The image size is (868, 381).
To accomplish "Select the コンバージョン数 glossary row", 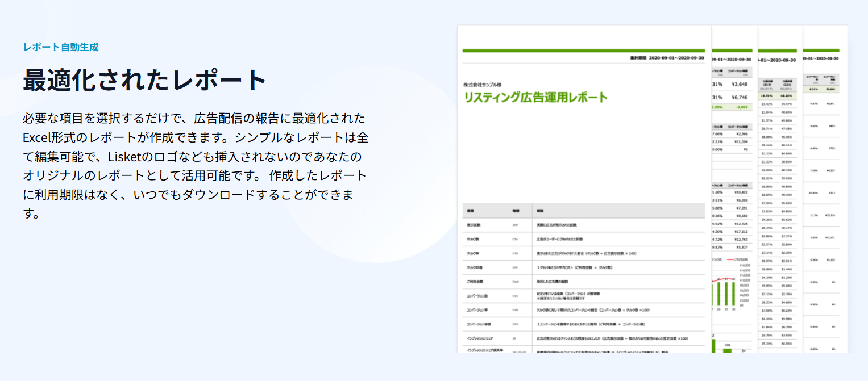I will (584, 296).
